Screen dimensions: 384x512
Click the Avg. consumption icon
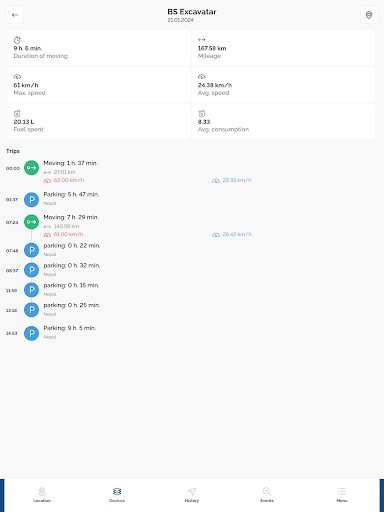point(201,113)
